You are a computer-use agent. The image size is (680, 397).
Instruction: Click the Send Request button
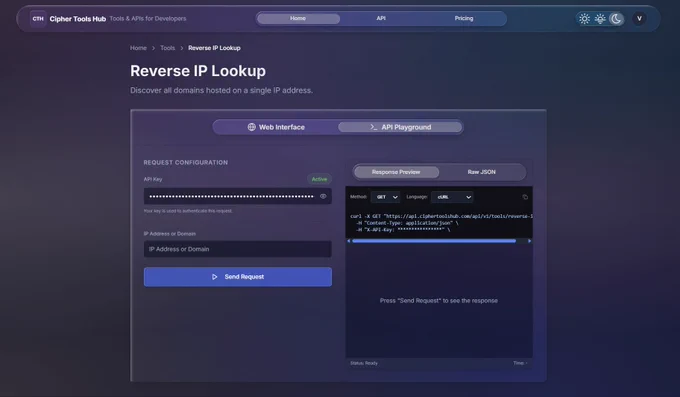[238, 277]
